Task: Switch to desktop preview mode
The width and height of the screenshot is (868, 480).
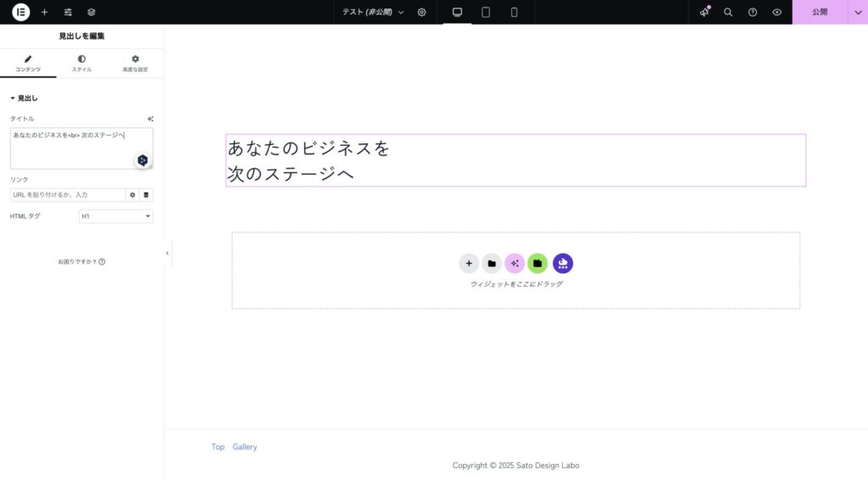Action: click(457, 12)
